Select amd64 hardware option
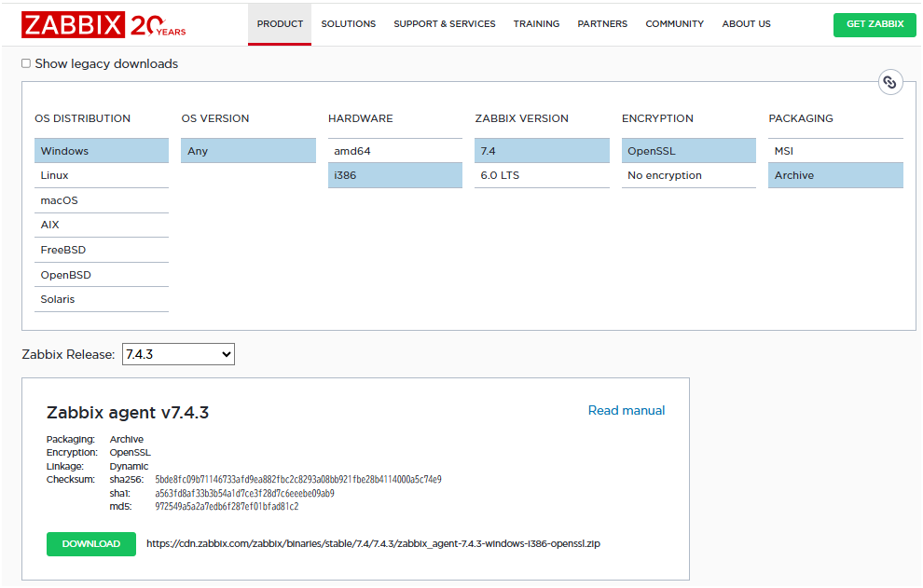Viewport: 923px width, 588px height. coord(352,151)
